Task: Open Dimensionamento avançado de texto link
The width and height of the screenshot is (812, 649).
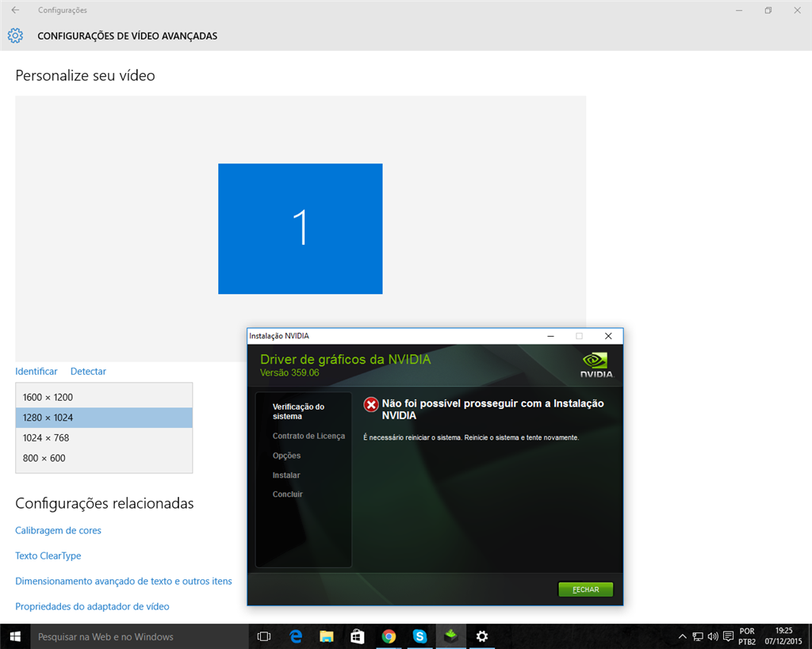Action: 123,581
